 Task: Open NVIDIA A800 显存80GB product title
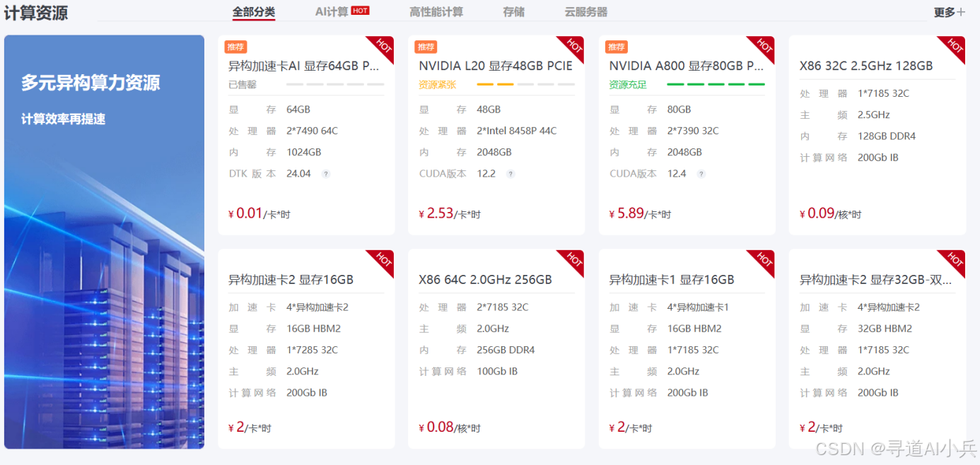[x=686, y=66]
